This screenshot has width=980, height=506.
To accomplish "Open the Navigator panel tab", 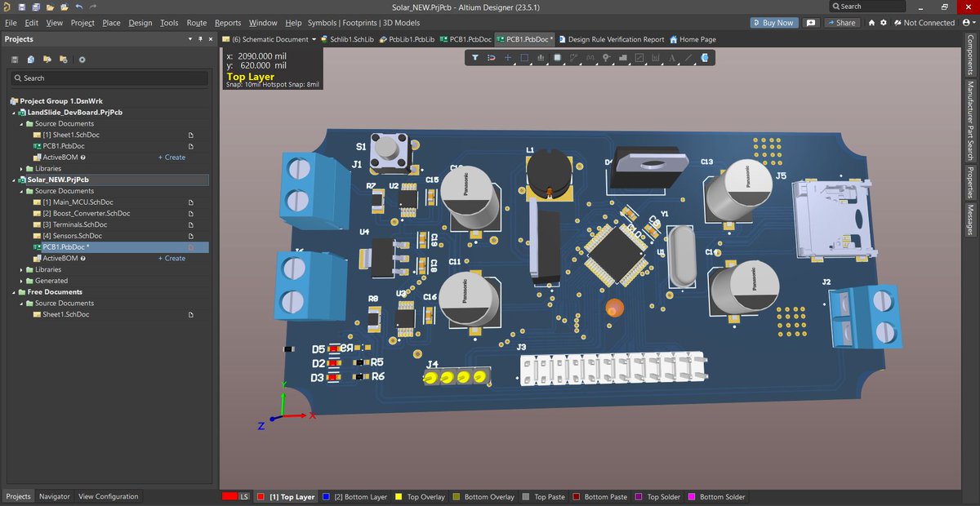I will pos(55,496).
